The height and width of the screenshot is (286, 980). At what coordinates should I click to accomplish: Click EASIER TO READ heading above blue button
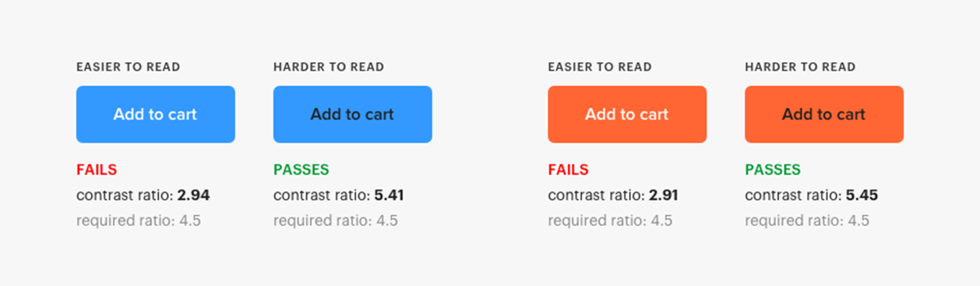(128, 67)
